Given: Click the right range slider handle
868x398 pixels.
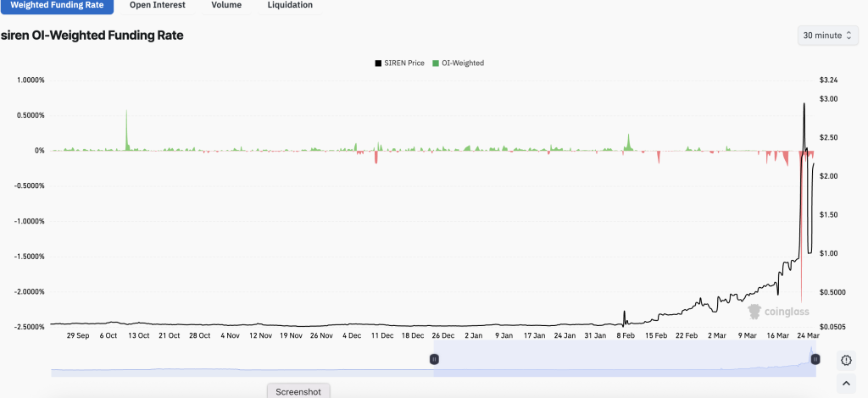Looking at the screenshot, I should tap(815, 359).
